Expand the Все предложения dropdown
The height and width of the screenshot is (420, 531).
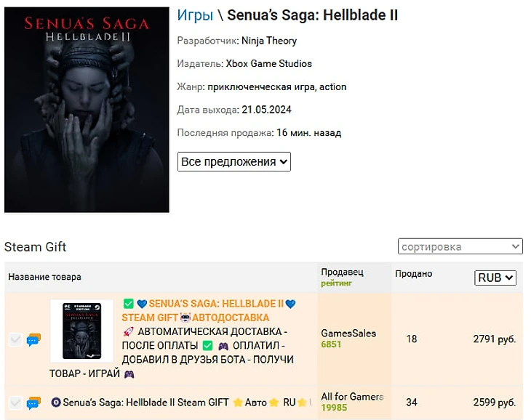coord(234,161)
